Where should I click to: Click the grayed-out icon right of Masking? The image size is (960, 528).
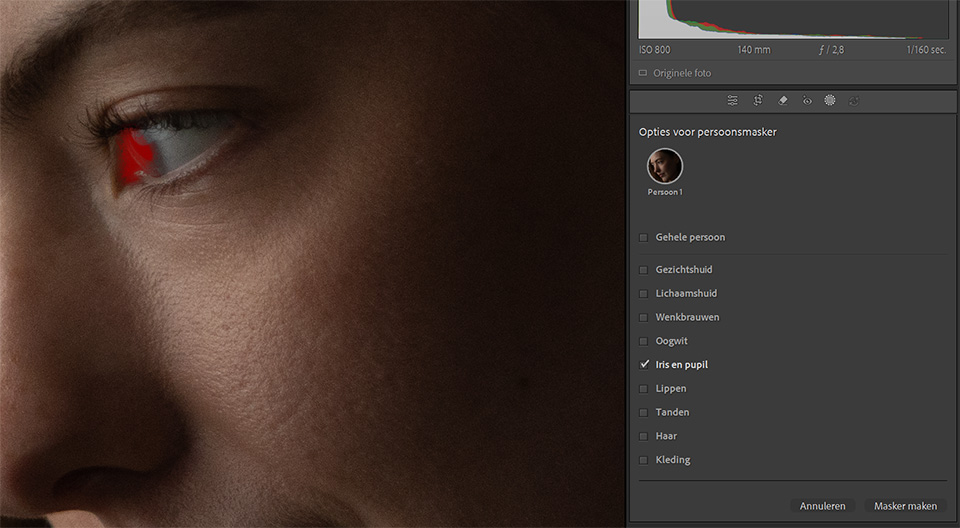pos(853,100)
